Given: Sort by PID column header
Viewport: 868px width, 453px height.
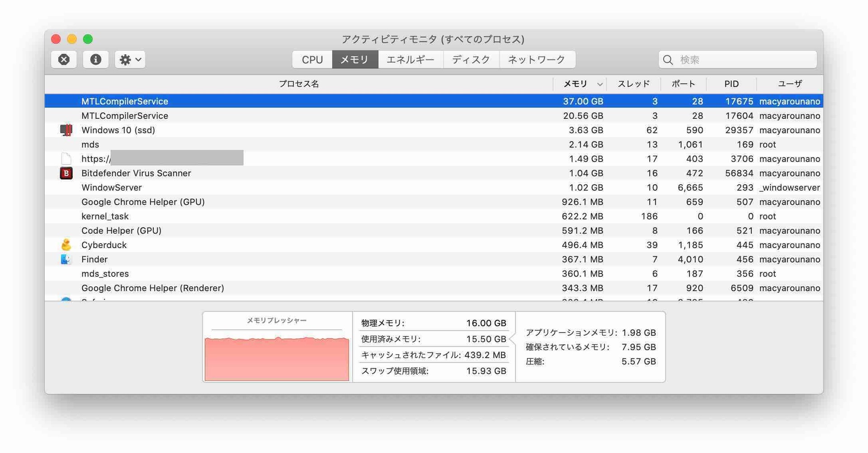Looking at the screenshot, I should pos(731,84).
